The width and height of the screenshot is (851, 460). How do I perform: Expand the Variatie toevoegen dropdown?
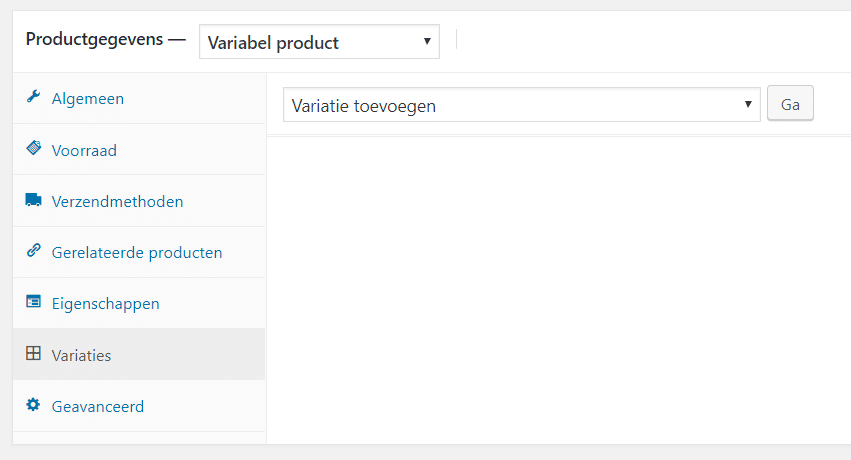point(521,105)
